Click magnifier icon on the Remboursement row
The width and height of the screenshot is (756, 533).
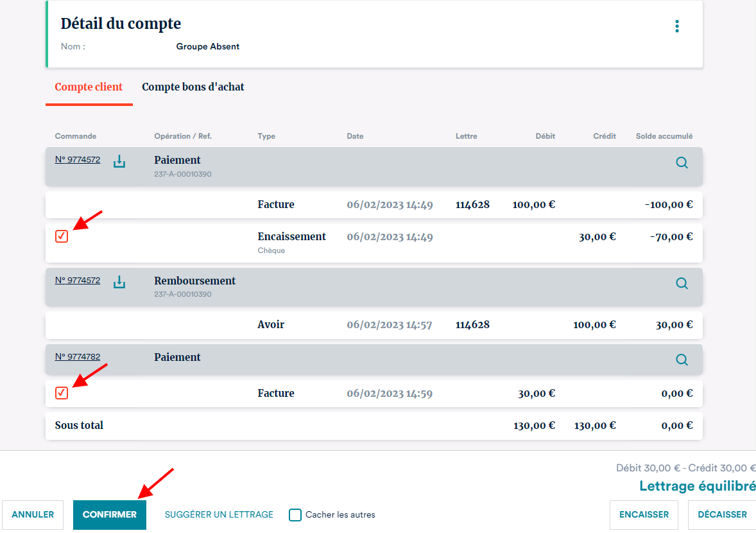point(682,283)
